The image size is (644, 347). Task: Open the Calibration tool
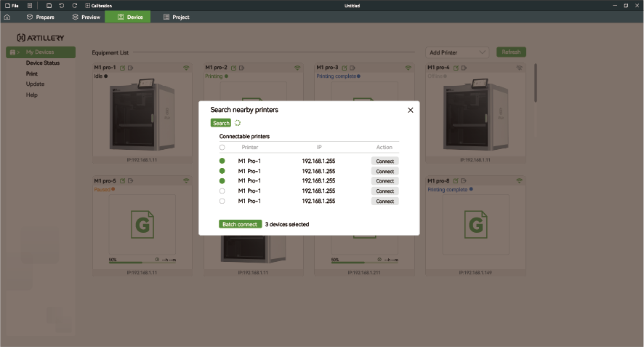(x=99, y=6)
